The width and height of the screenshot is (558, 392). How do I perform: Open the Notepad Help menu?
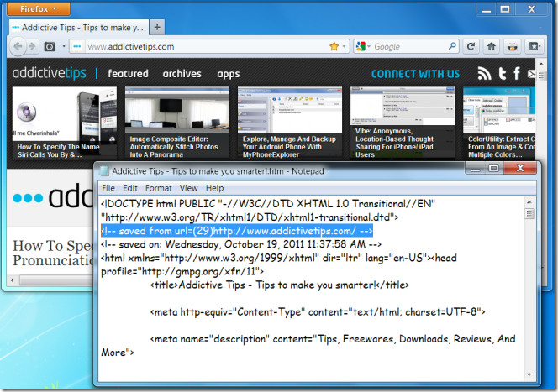214,188
